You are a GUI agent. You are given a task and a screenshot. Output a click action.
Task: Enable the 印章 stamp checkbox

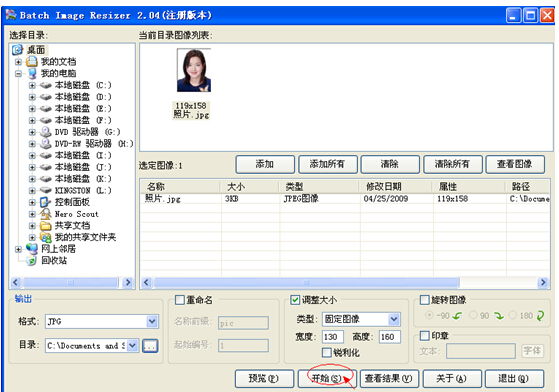pyautogui.click(x=425, y=336)
